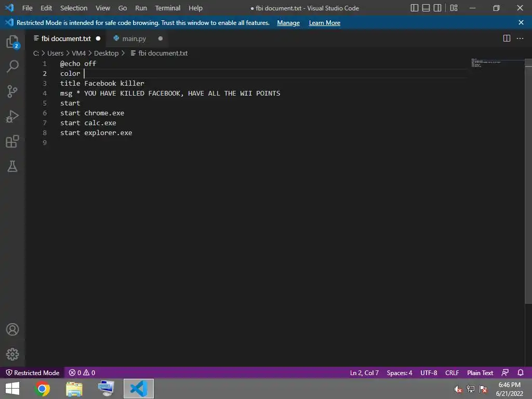Viewport: 532px width, 399px height.
Task: Place cursor on 'title Facebook killer' line
Action: pos(102,83)
